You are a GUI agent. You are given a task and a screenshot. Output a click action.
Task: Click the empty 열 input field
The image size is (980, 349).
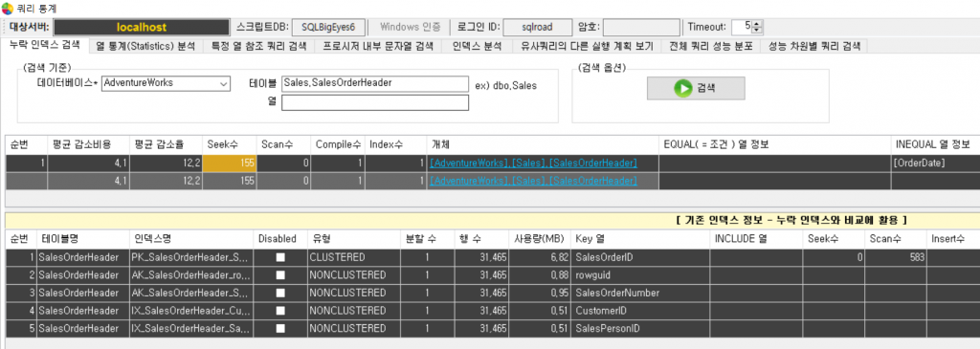click(x=375, y=102)
